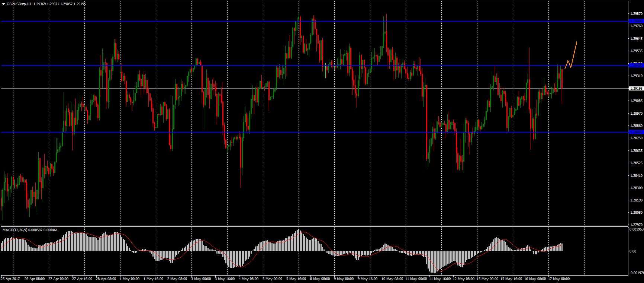Click the MACD 0.00 zero-level label
This screenshot has height=283, width=644.
[633, 251]
